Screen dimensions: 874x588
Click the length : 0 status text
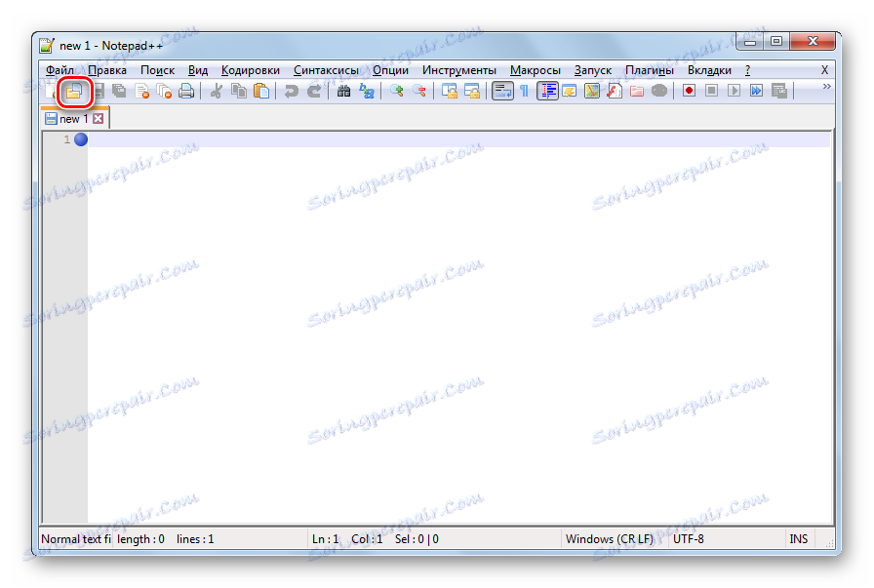coord(140,539)
